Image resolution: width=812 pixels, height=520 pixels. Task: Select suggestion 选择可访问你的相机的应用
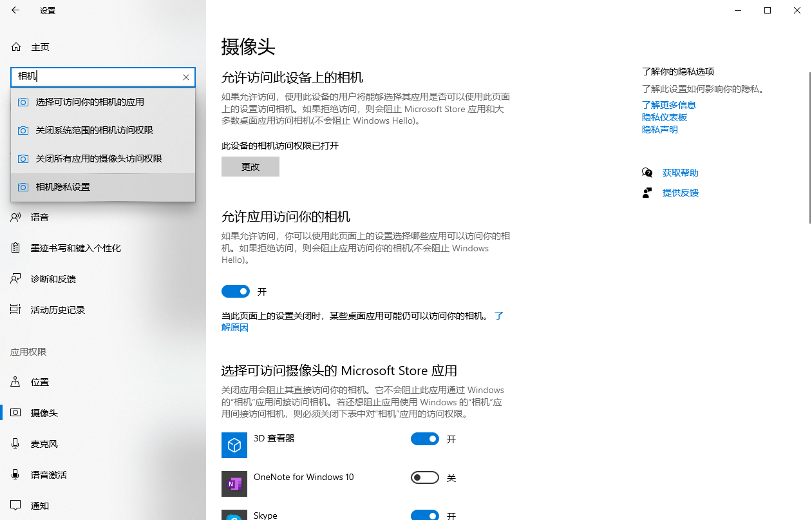[x=90, y=102]
